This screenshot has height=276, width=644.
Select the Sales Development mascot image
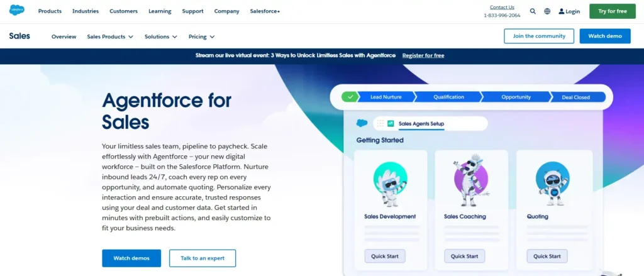389,184
